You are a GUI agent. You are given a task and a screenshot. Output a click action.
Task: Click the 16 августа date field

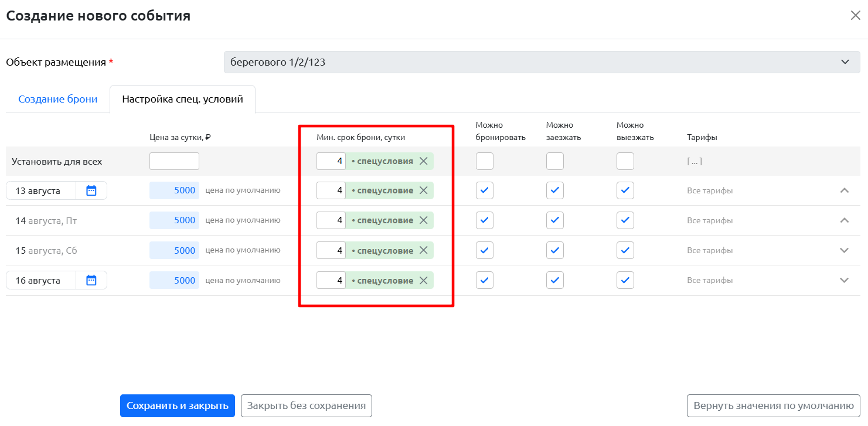[41, 280]
